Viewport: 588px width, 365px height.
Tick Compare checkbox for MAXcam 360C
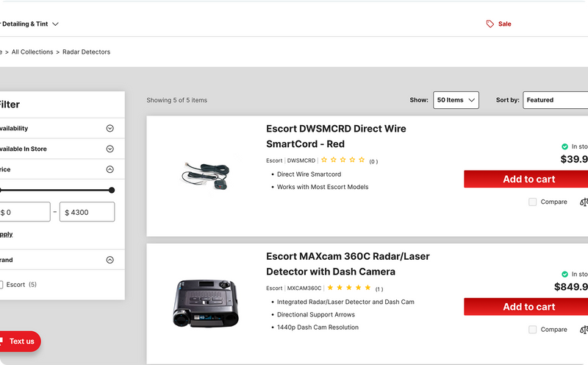[x=532, y=330]
